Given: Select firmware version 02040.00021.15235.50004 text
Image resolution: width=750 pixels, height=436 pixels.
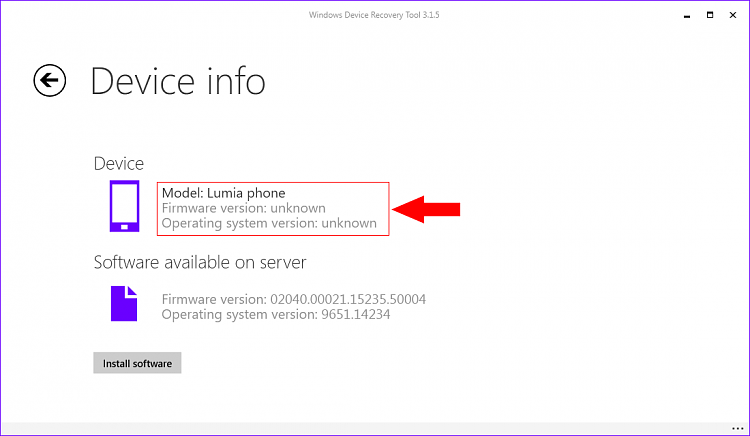Looking at the screenshot, I should pos(294,299).
